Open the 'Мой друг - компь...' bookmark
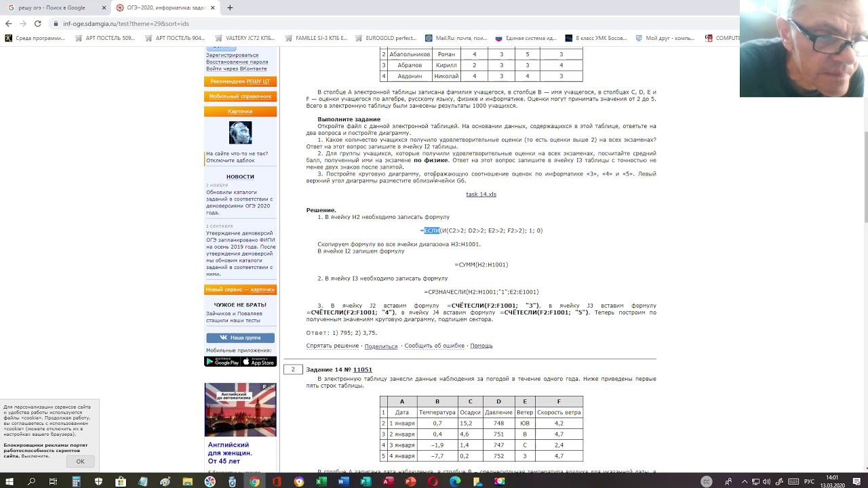 666,38
